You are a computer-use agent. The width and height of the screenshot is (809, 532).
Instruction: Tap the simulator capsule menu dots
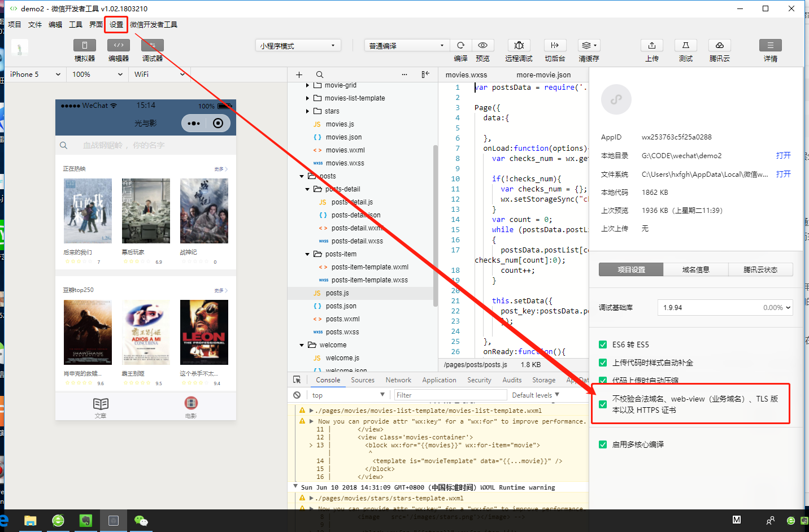[x=194, y=123]
